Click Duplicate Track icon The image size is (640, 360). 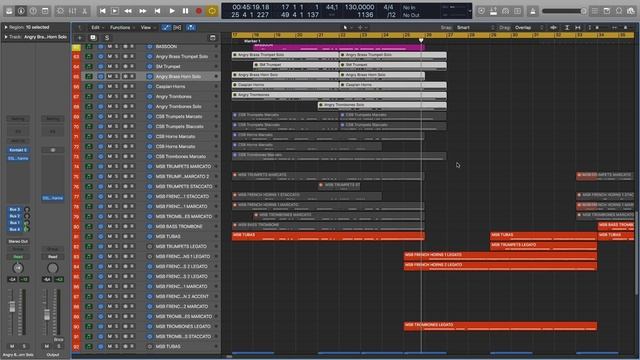click(93, 38)
